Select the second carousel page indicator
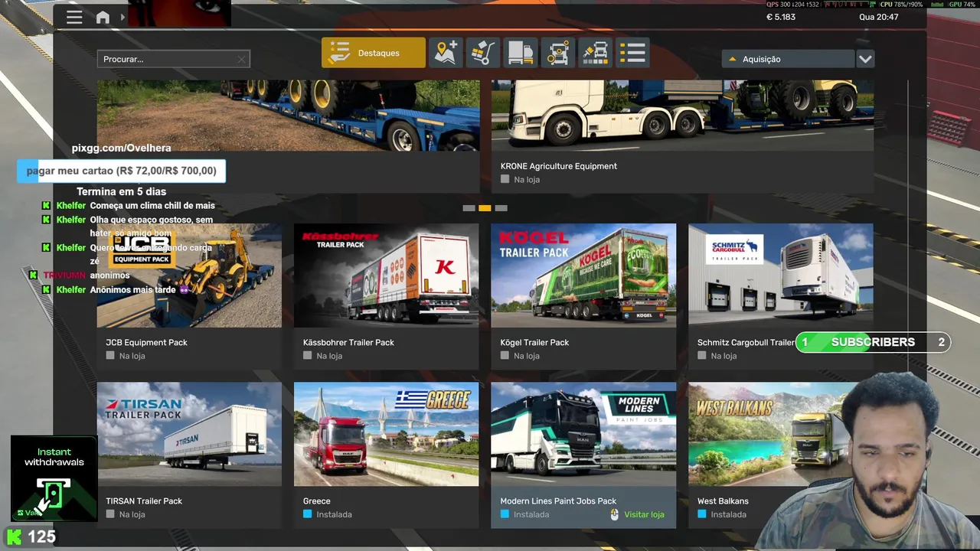 point(485,208)
